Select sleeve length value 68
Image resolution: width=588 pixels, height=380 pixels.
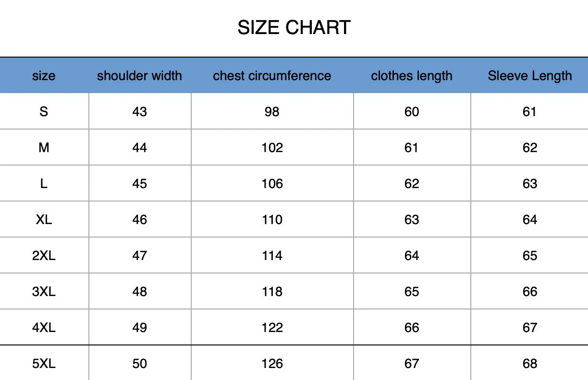coord(530,364)
